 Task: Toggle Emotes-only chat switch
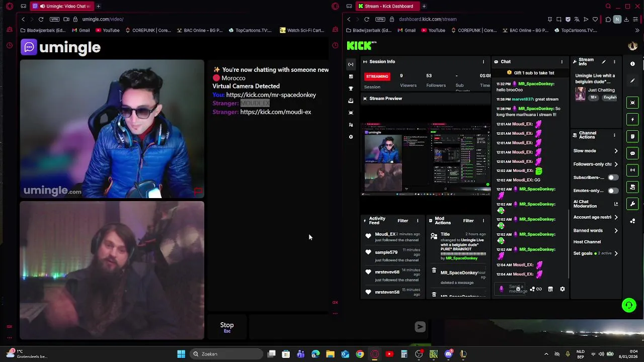612,191
